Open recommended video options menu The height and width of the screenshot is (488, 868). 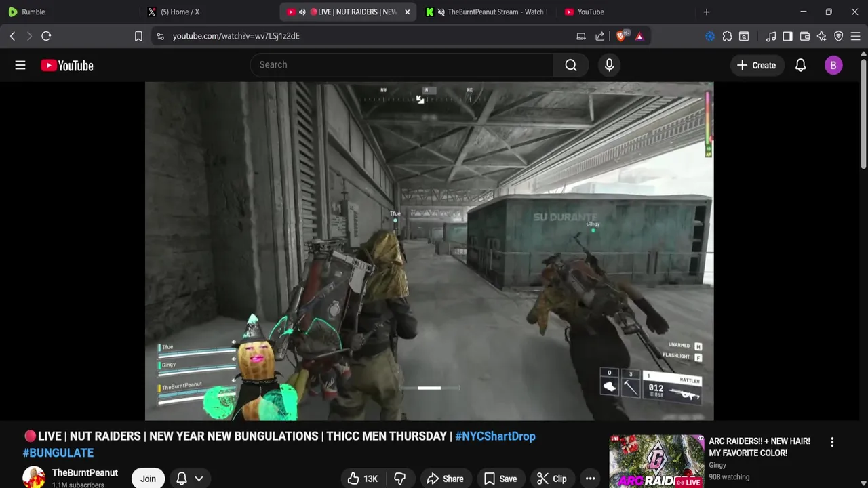click(832, 442)
